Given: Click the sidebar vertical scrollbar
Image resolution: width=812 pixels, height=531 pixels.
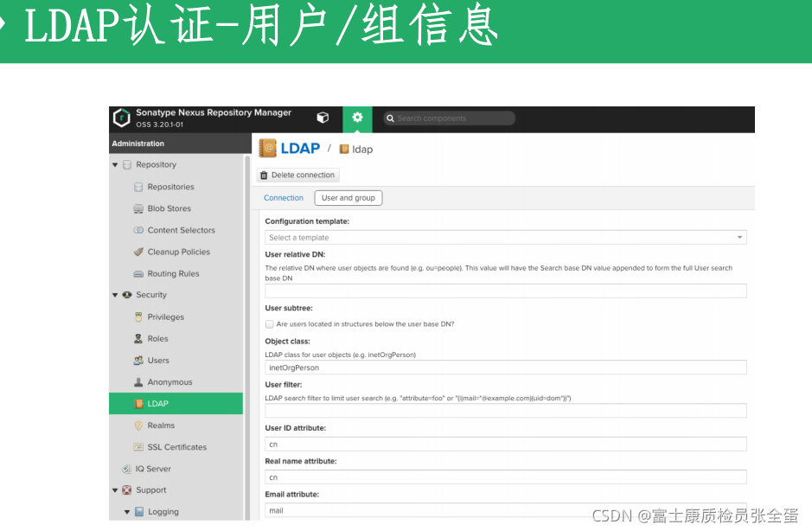Looking at the screenshot, I should coord(247,336).
